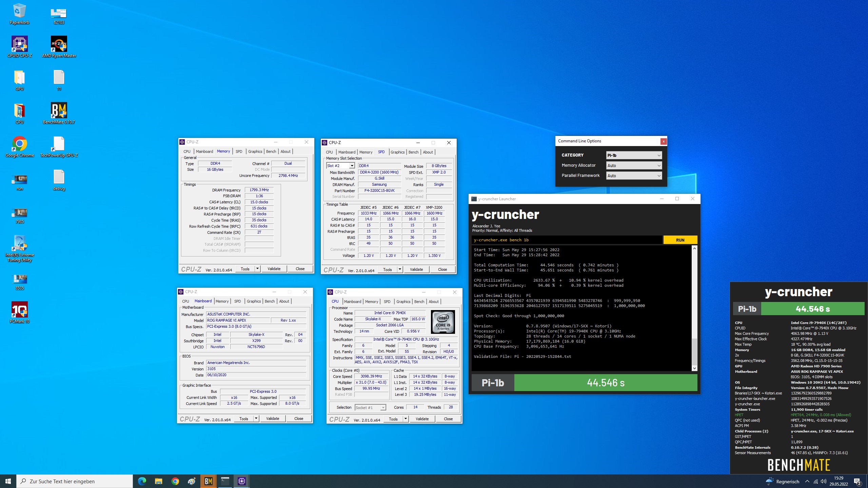868x488 pixels.
Task: Open the Regnerisch weather widget in taskbar
Action: 783,481
